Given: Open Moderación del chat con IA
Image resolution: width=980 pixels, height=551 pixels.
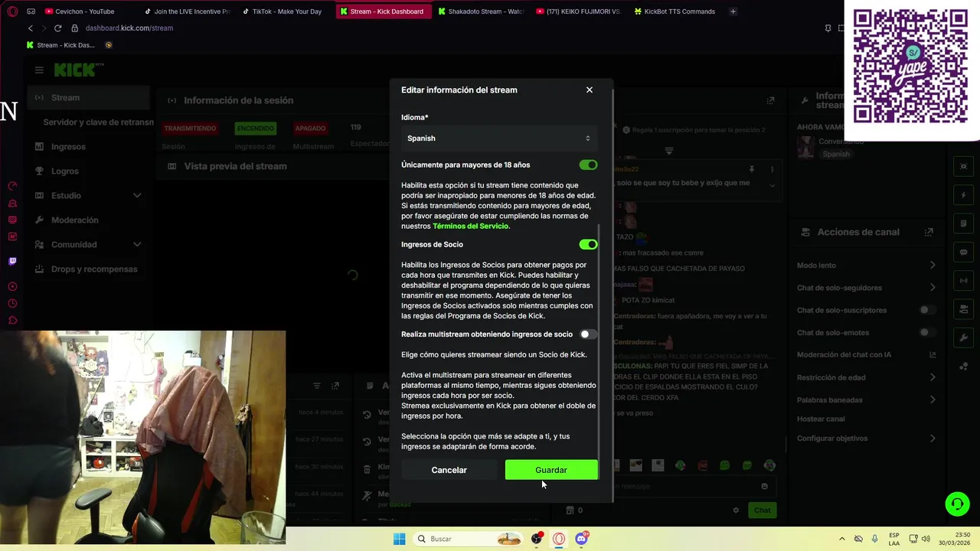Looking at the screenshot, I should point(866,354).
